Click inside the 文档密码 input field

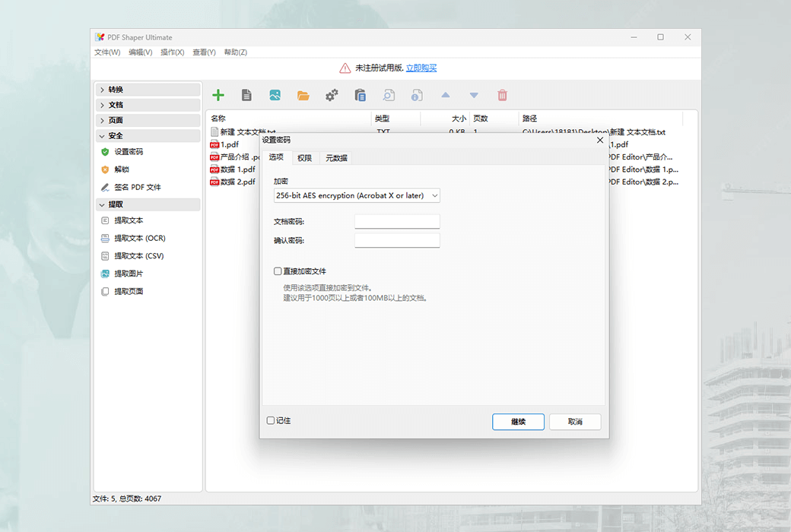pyautogui.click(x=396, y=221)
